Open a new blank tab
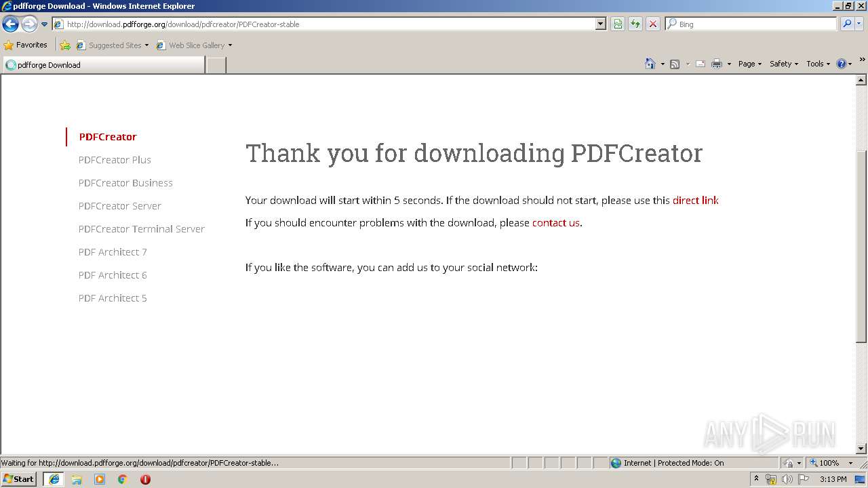Screen dimensions: 868x488 pyautogui.click(x=216, y=65)
